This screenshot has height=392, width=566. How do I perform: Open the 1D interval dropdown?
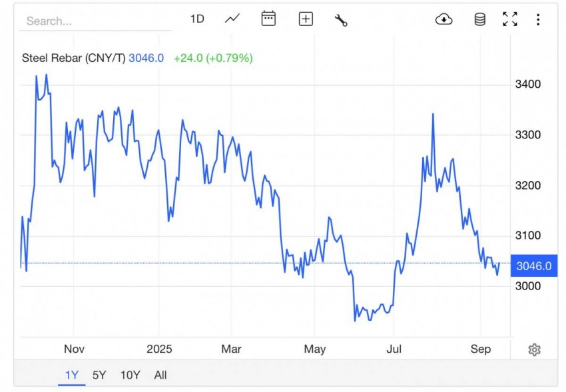197,19
